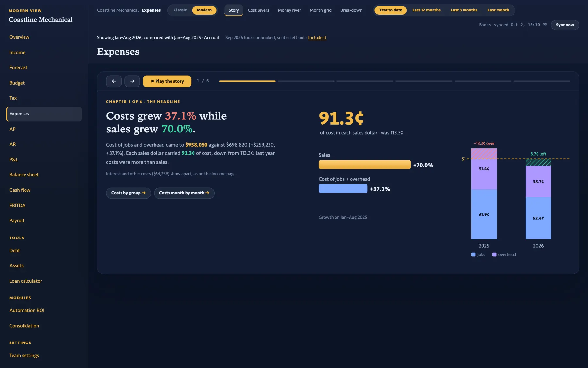Open the Breakdown tab
The height and width of the screenshot is (368, 588).
[x=351, y=10]
